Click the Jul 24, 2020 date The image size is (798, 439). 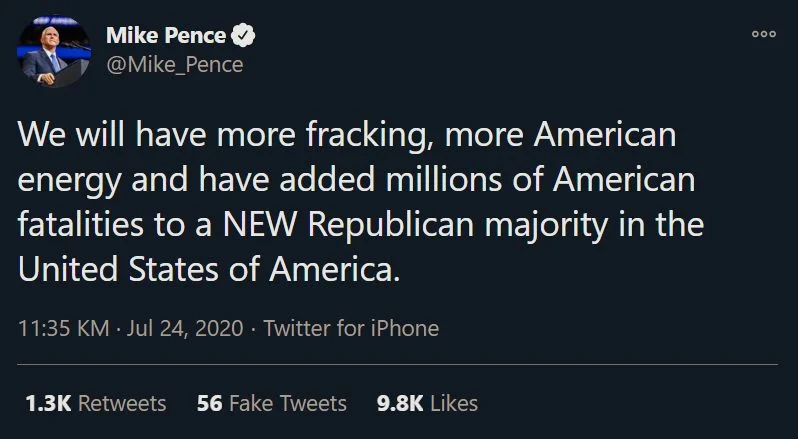[x=185, y=328]
